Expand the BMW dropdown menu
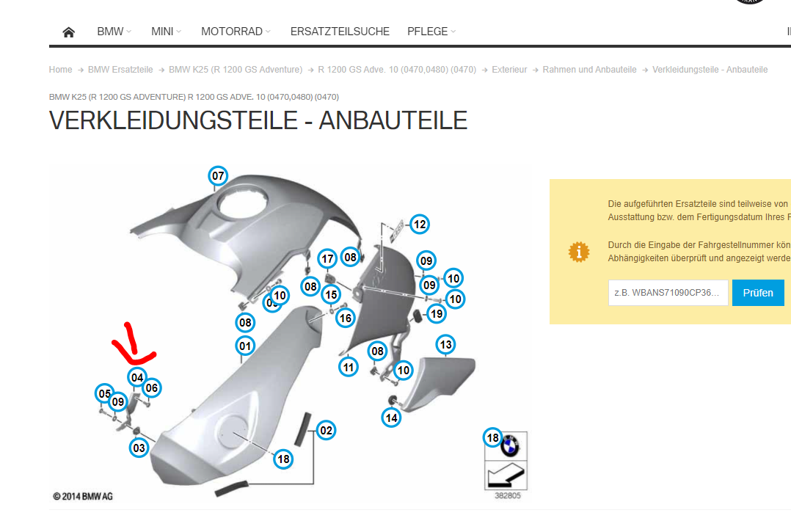 point(114,32)
